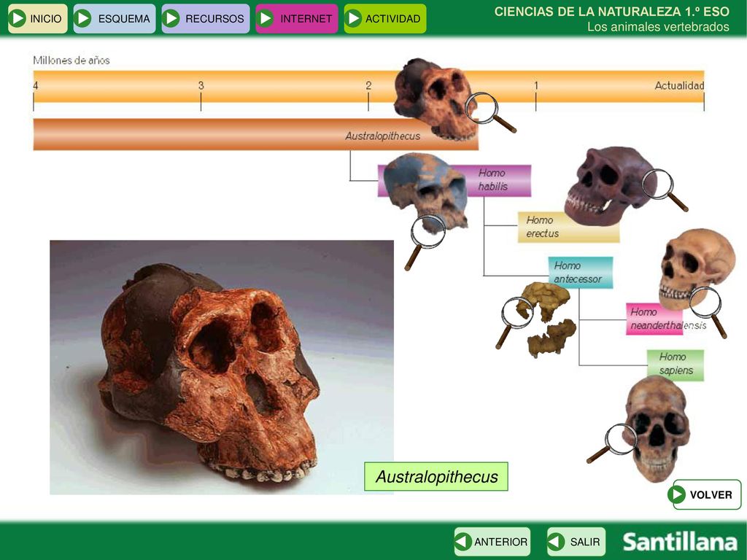Click the VOLVER button

[x=705, y=494]
